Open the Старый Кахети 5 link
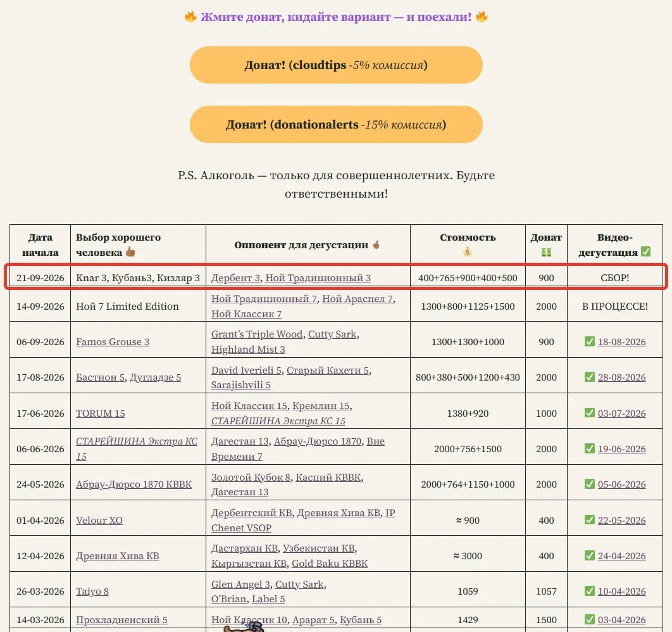 click(x=327, y=370)
